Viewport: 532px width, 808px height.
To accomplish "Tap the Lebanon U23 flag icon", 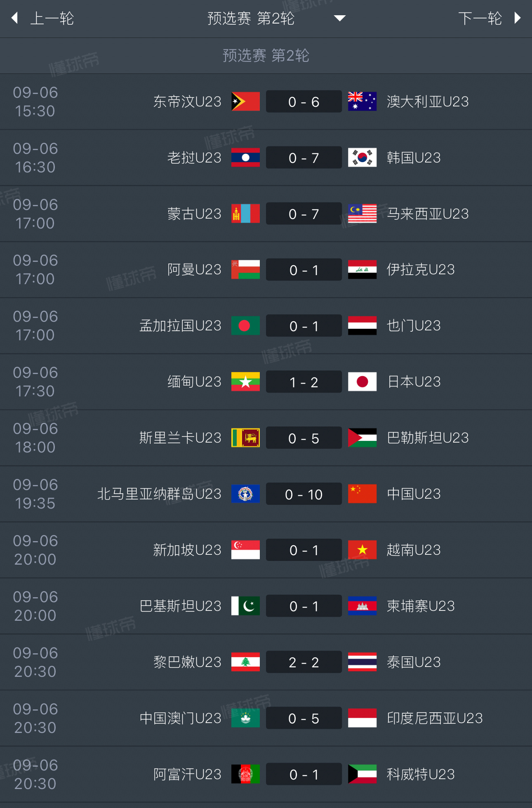I will [x=245, y=662].
